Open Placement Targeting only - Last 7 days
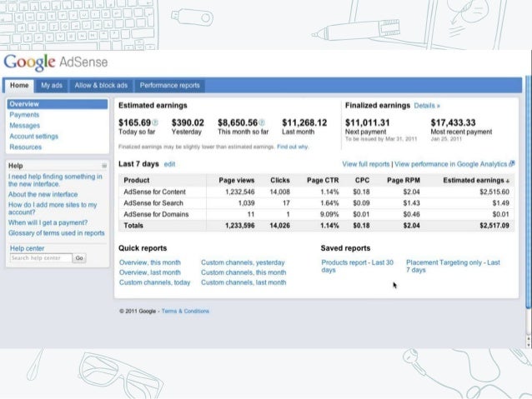 [453, 267]
